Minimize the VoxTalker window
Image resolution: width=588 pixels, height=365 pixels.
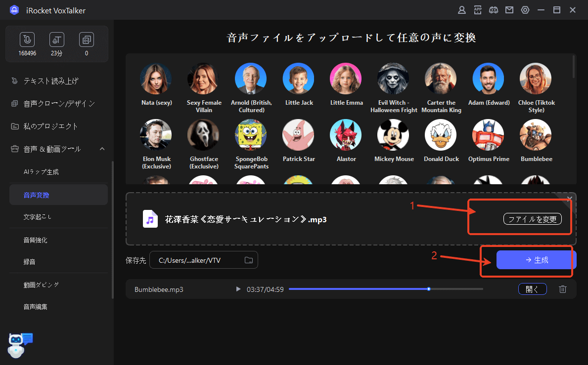[541, 10]
